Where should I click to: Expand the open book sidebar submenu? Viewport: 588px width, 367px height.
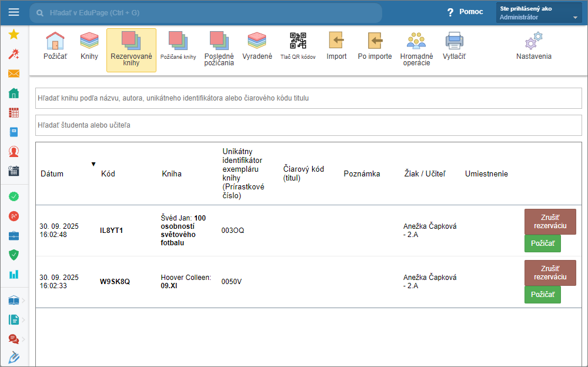click(15, 301)
